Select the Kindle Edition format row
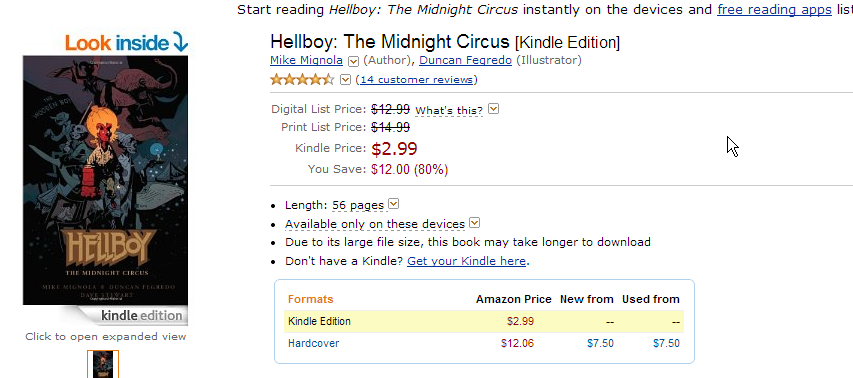Viewport: 853px width, 378px height. point(484,321)
